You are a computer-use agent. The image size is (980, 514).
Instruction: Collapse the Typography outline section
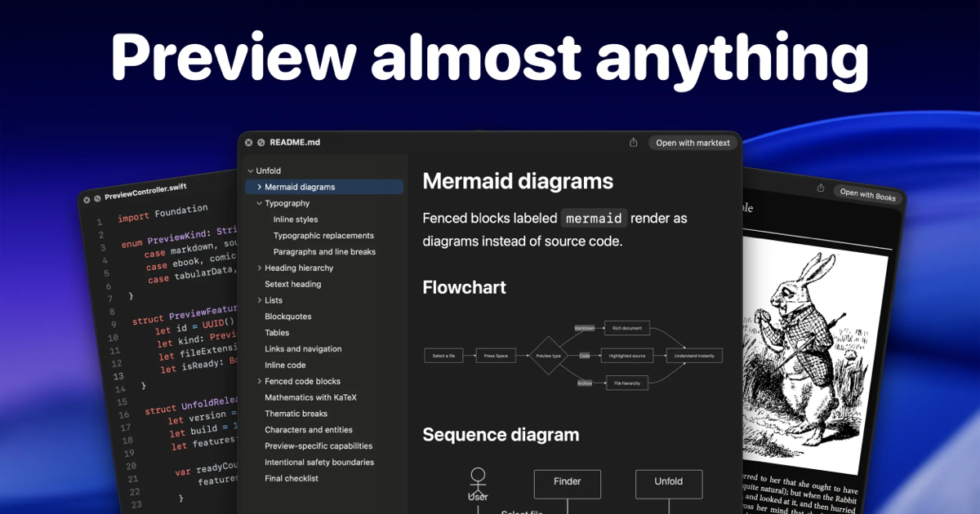(x=259, y=203)
